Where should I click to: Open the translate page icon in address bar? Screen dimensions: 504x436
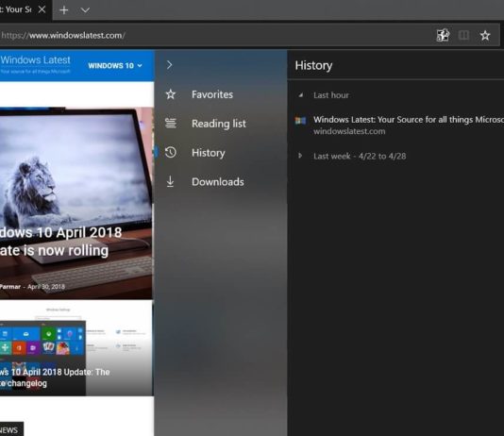click(443, 35)
